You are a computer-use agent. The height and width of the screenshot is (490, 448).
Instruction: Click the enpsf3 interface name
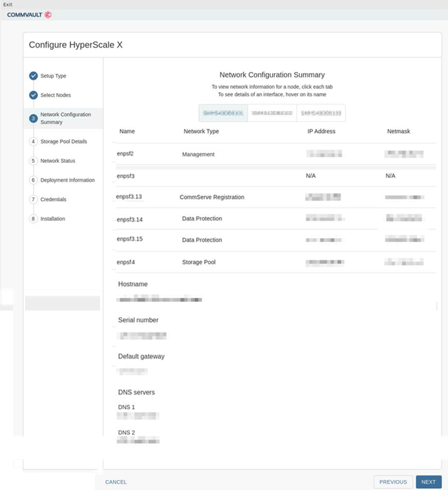point(125,176)
